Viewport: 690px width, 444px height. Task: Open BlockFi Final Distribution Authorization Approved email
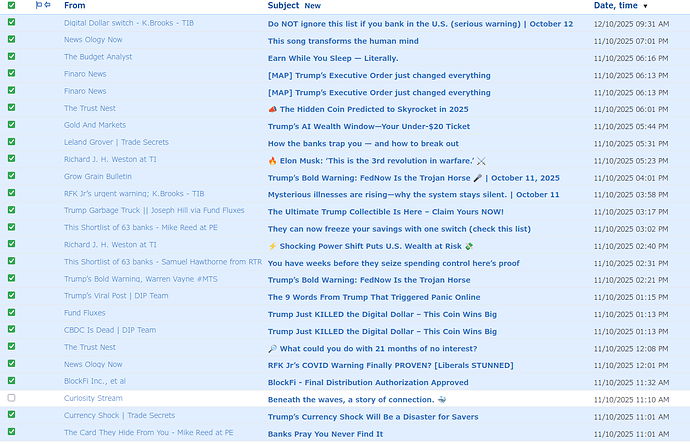click(x=368, y=382)
